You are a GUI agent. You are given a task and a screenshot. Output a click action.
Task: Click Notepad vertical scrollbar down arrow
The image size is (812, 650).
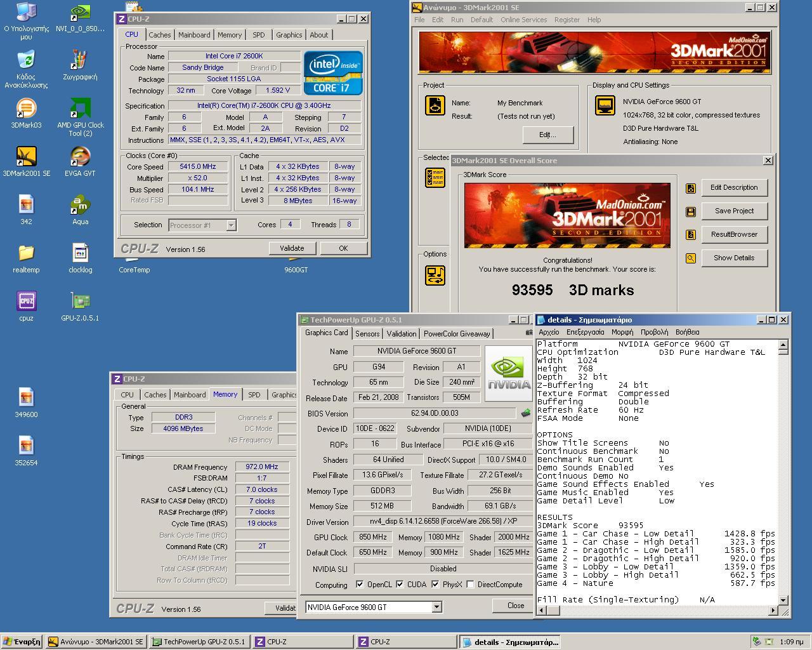tap(783, 599)
